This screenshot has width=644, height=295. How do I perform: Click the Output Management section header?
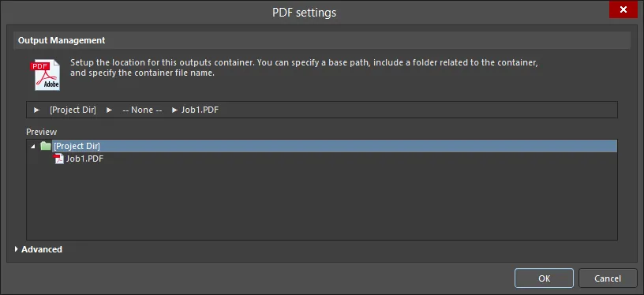(x=322, y=40)
